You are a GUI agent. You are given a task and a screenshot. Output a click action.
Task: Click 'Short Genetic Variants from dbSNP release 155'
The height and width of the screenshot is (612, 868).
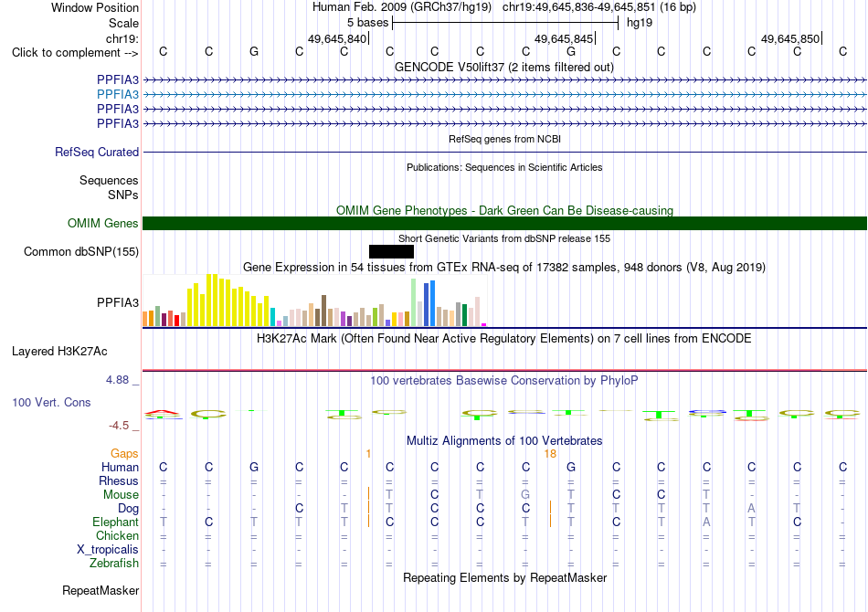(504, 239)
